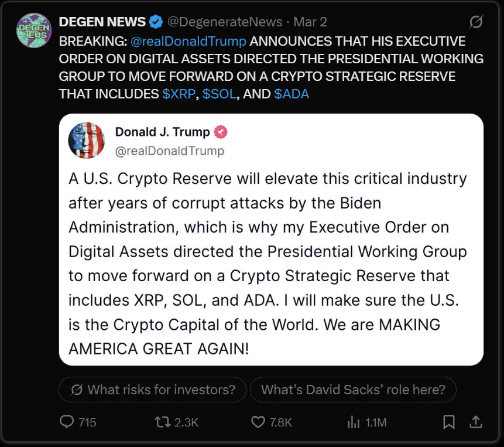Open DEGEN NEWS profile avatar

(x=33, y=30)
